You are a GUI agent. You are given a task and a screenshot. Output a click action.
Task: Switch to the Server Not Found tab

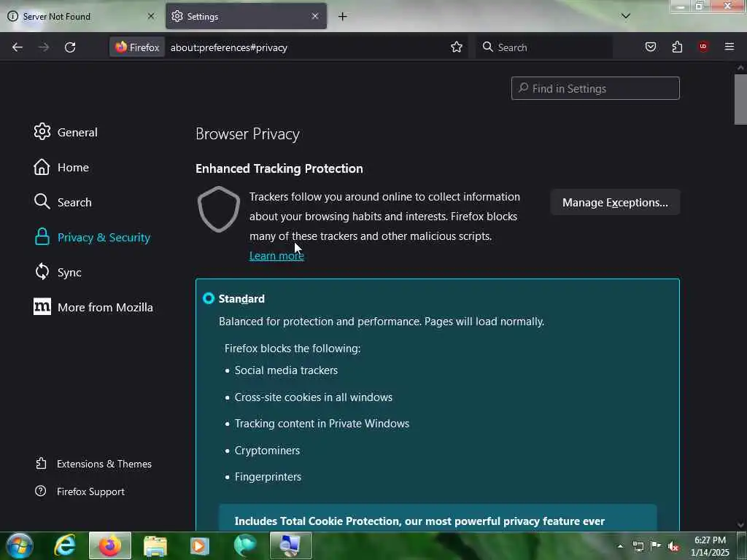click(x=80, y=16)
